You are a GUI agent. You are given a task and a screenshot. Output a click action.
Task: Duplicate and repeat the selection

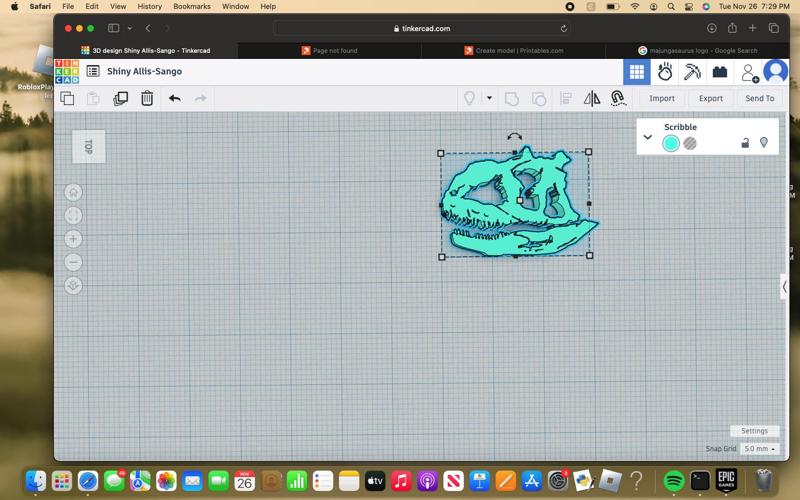click(x=120, y=98)
